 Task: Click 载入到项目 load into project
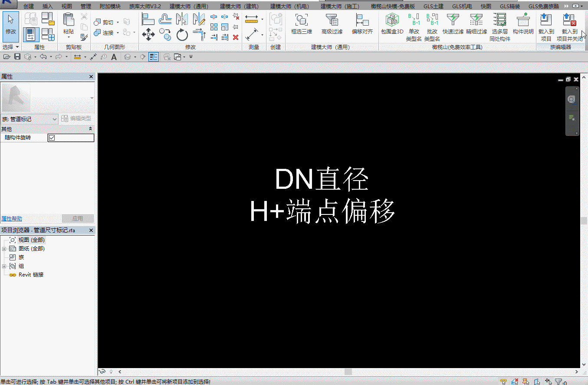click(546, 27)
